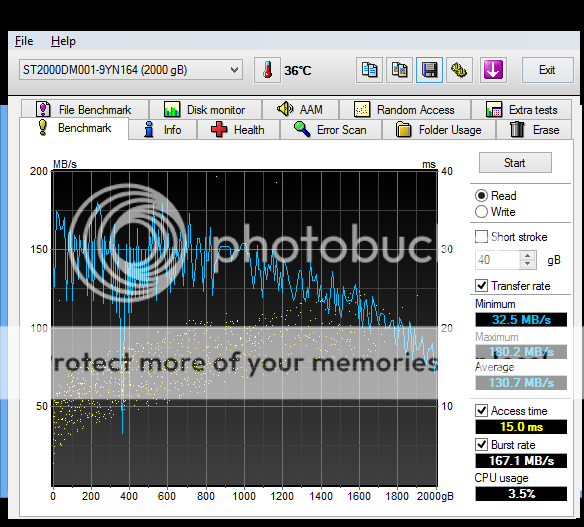Open options with the wrench icon

[459, 70]
